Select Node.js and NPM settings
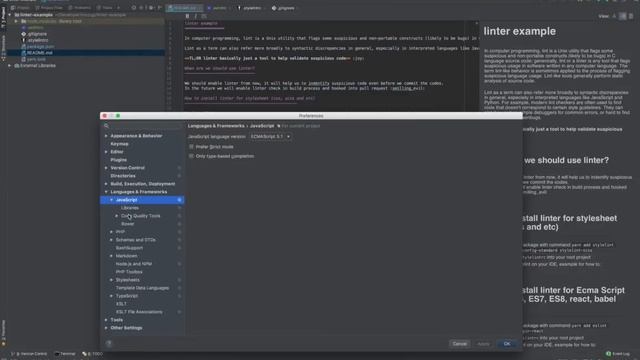 pyautogui.click(x=133, y=264)
